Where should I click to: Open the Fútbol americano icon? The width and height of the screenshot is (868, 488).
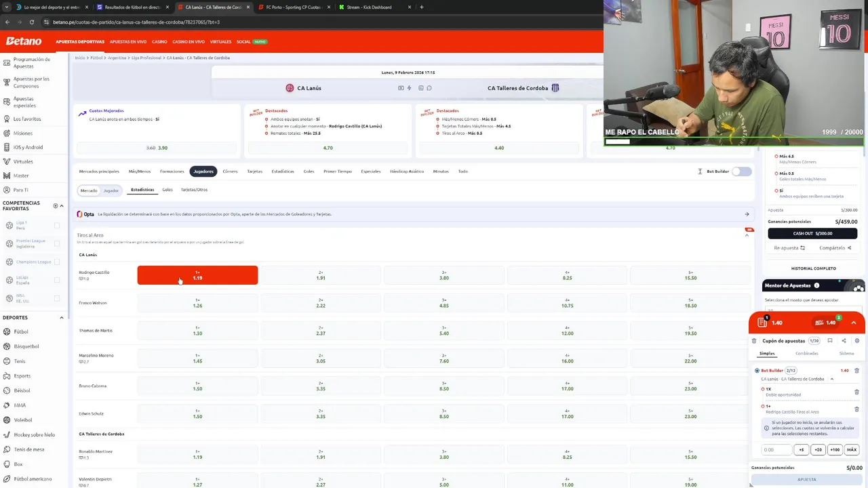[x=7, y=479]
